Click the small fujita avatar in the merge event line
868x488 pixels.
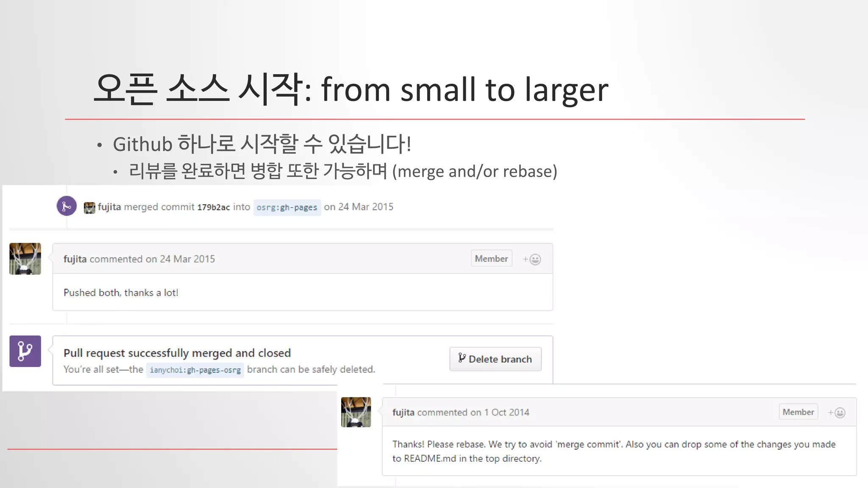click(89, 208)
